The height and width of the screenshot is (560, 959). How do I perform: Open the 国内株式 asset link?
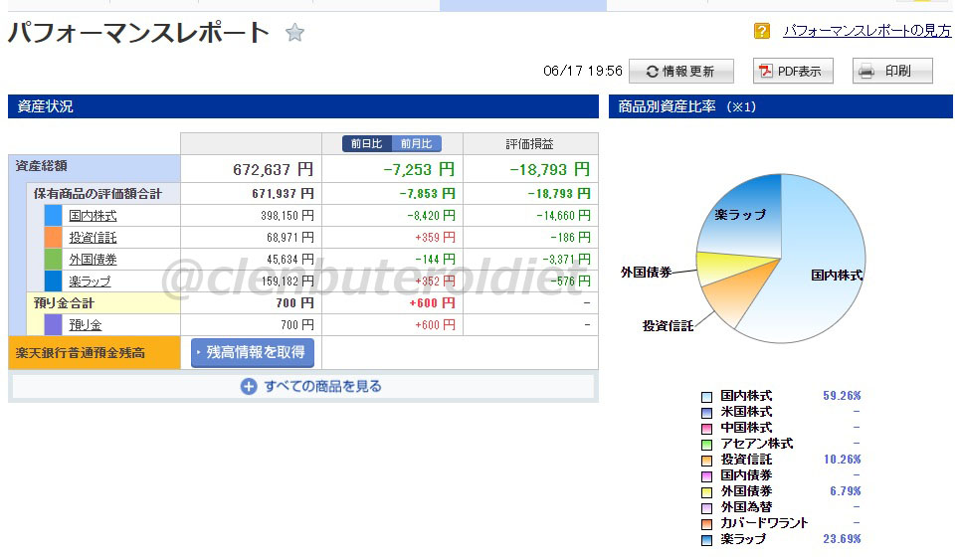tap(93, 215)
